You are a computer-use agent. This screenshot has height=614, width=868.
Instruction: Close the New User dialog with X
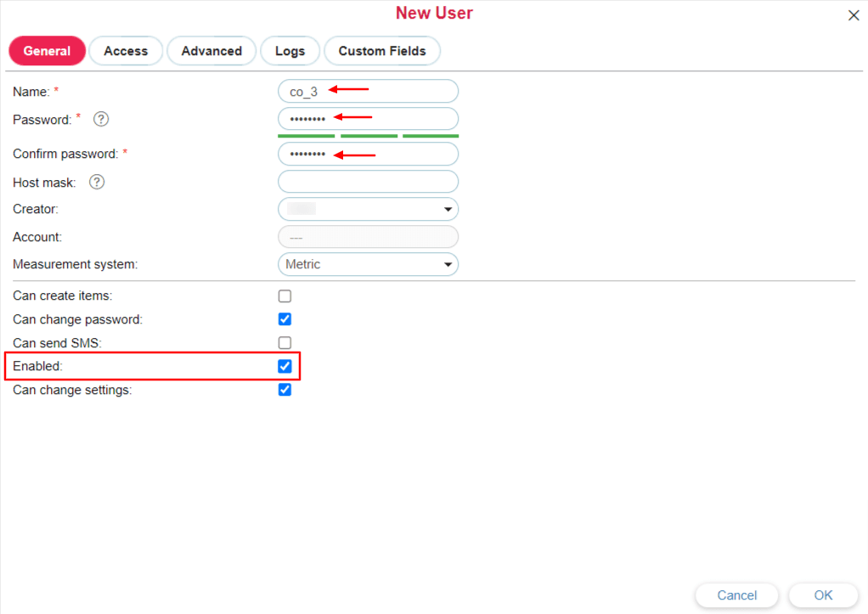point(854,15)
